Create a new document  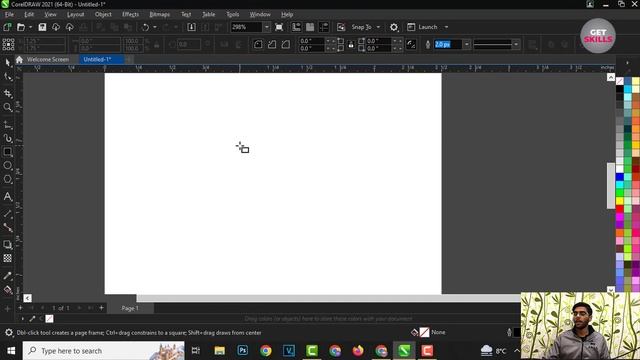[x=7, y=27]
